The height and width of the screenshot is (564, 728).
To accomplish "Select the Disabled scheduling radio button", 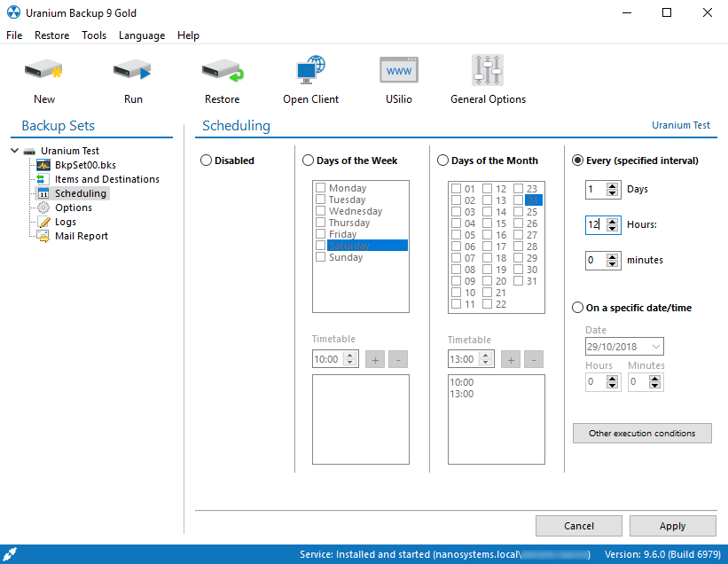I will click(207, 161).
